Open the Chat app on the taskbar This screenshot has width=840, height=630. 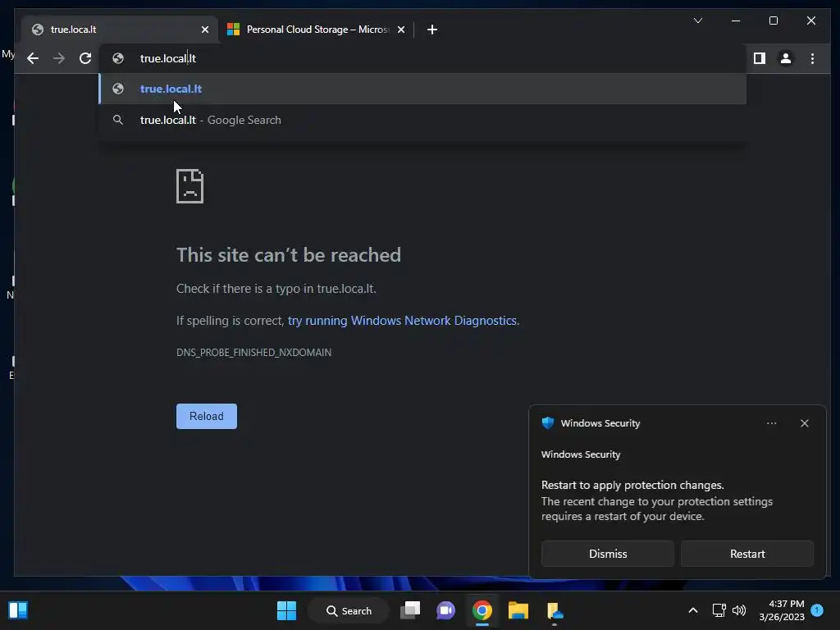point(445,610)
